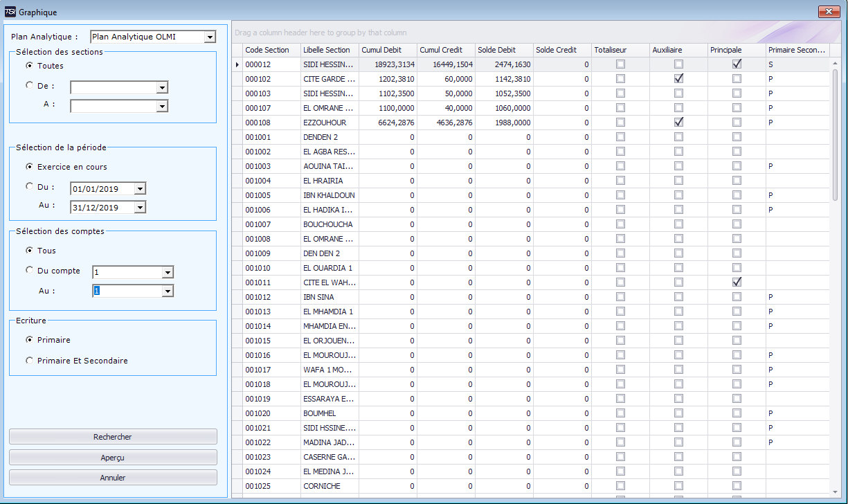Click Solde Debit value 1142,3810
The image size is (848, 504).
coord(504,79)
